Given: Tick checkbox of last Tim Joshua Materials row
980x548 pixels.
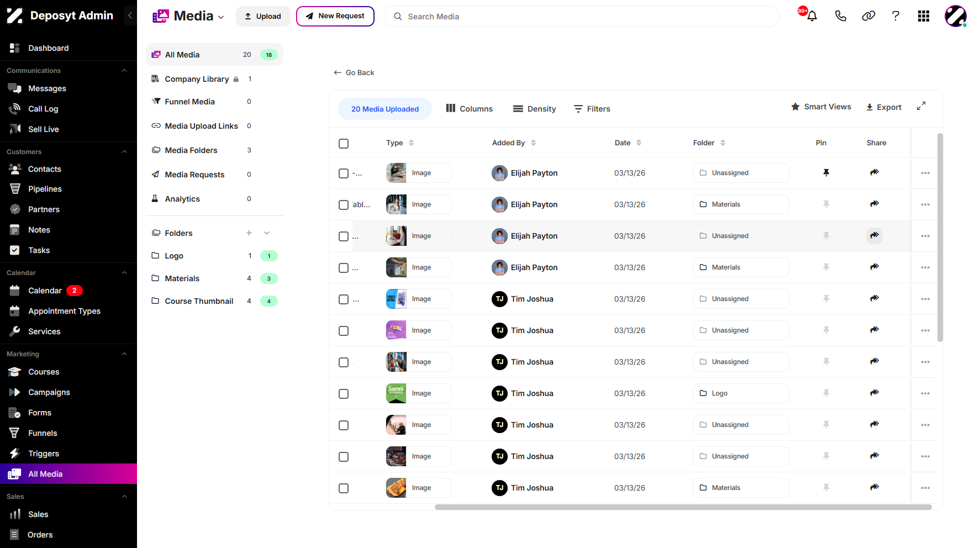Looking at the screenshot, I should (344, 488).
